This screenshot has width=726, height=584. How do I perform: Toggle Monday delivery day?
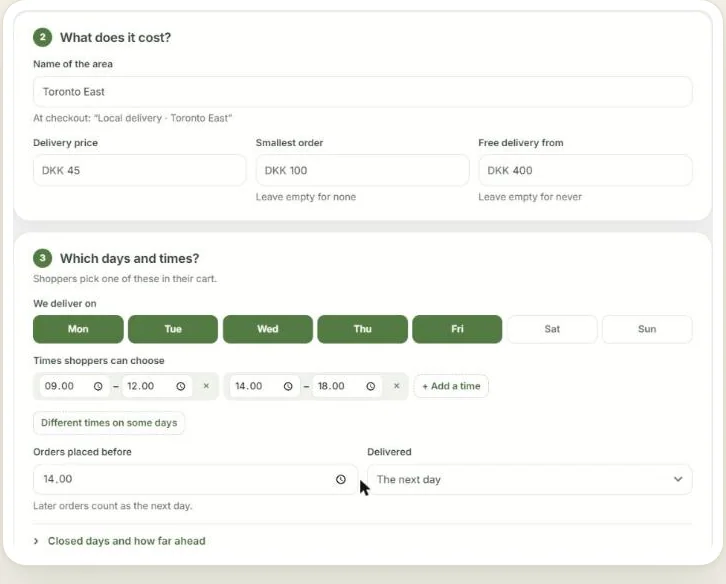78,329
